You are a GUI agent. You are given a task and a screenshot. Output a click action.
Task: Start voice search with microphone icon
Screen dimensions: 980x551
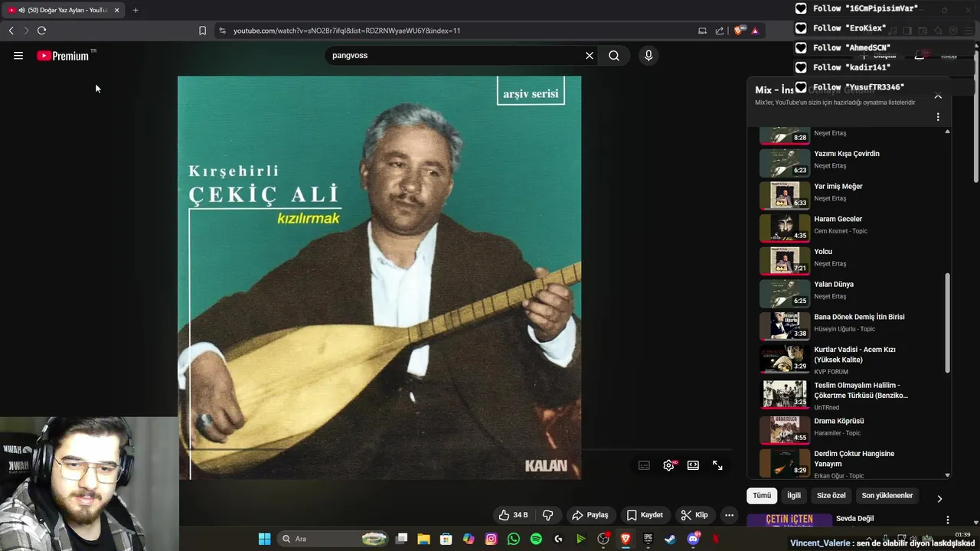click(648, 56)
